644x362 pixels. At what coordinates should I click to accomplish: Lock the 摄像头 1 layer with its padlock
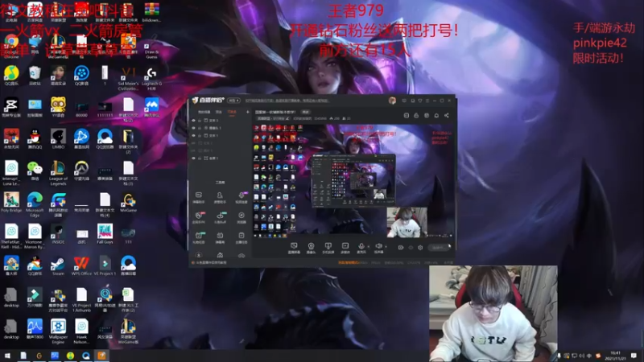[x=200, y=128]
